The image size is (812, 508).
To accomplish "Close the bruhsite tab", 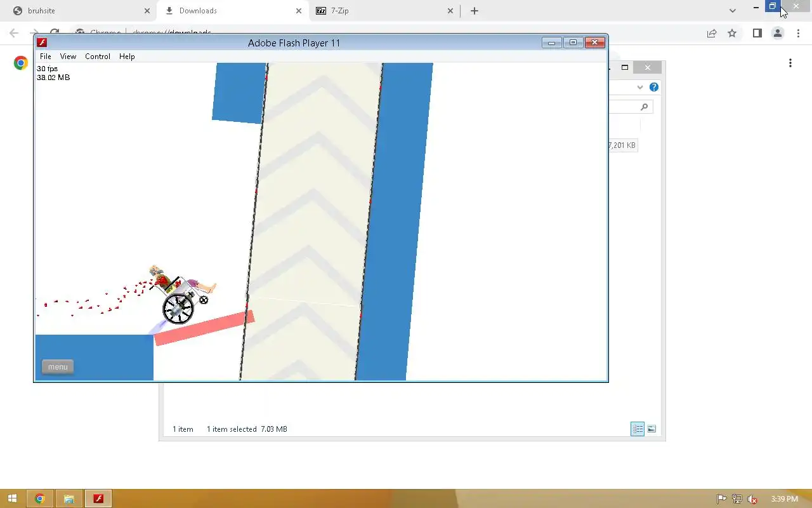I will point(147,11).
